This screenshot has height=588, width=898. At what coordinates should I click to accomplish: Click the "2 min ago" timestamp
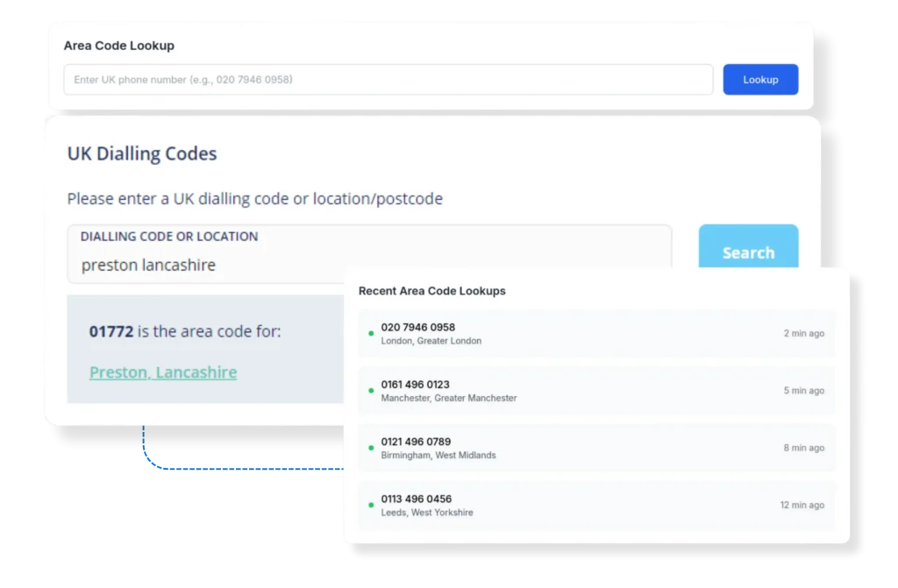pos(803,334)
